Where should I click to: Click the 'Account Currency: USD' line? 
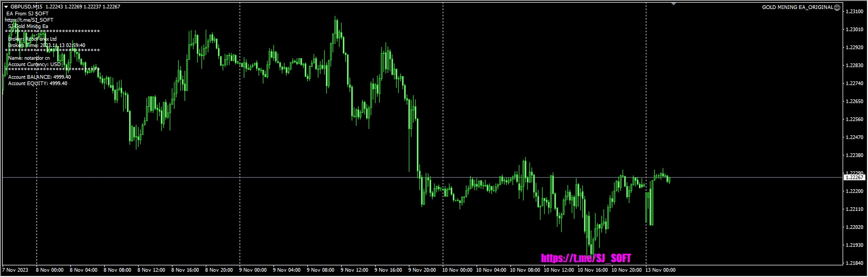[34, 64]
